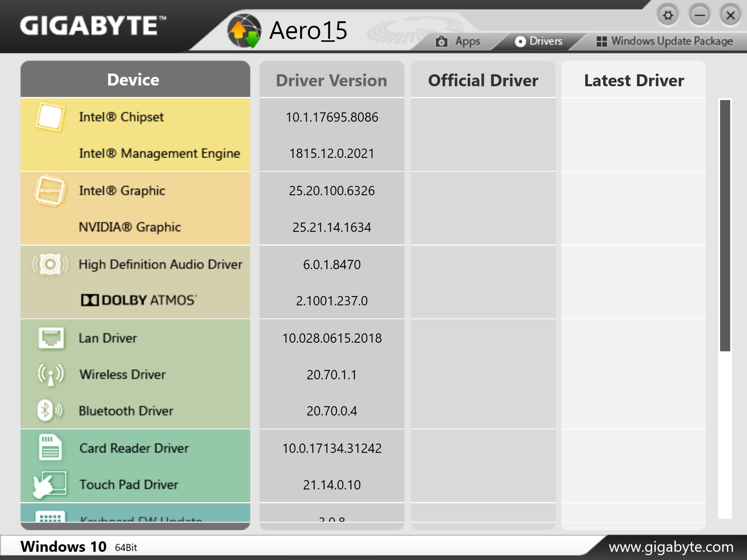Select the Intel® Graphic row label
Screen dimensions: 747x560
[x=122, y=191]
